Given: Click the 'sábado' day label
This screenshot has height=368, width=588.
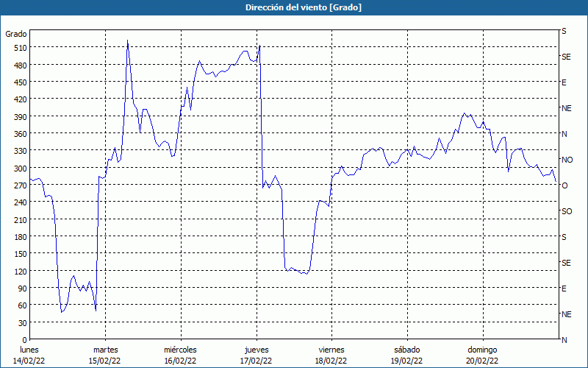Looking at the screenshot, I should [407, 350].
